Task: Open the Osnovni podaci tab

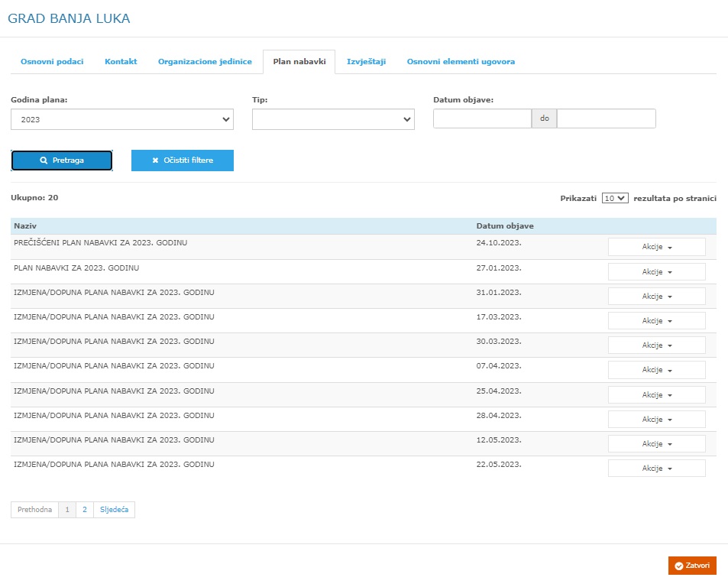Action: point(52,61)
